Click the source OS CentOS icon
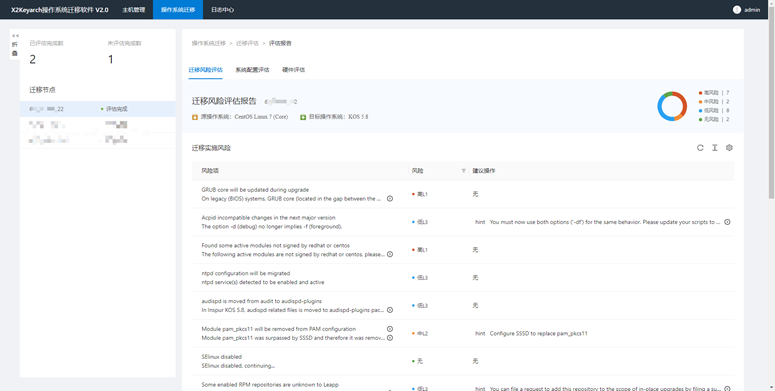 point(195,117)
